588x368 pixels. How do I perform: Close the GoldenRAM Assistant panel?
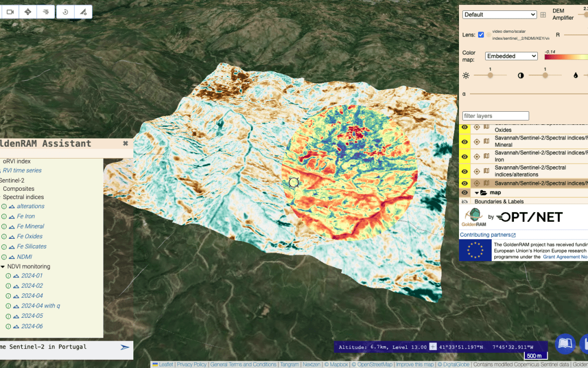point(126,143)
